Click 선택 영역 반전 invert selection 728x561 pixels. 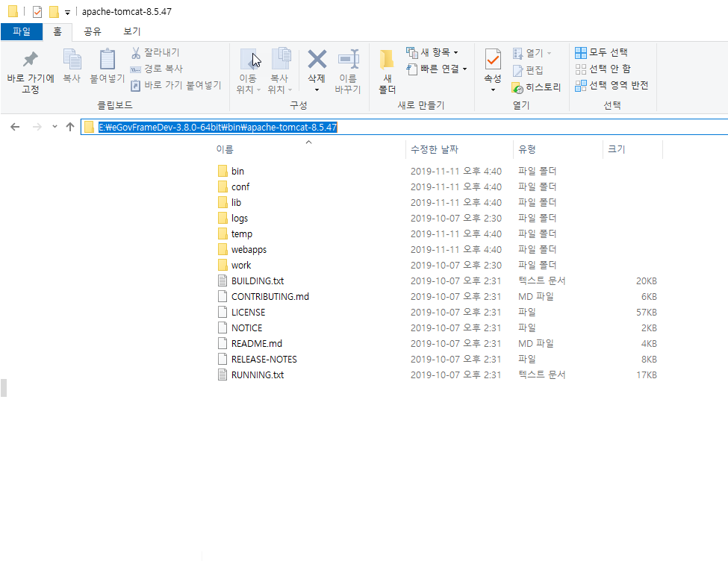pos(612,85)
